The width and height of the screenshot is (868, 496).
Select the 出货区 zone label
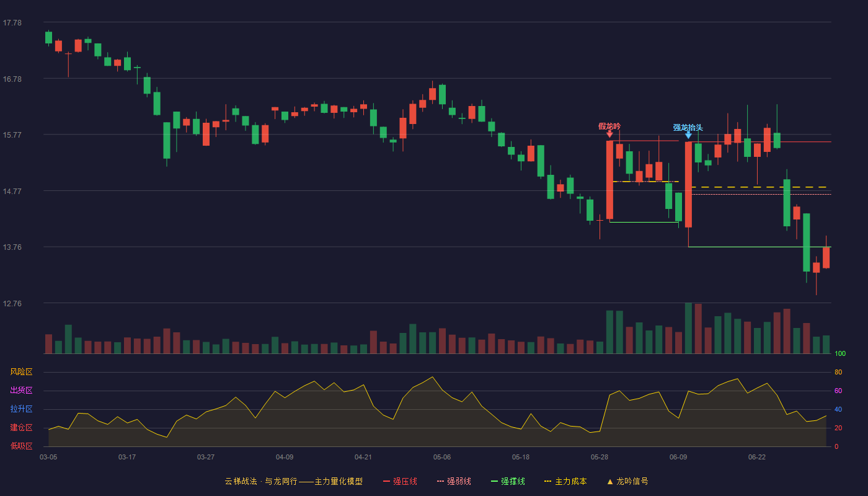pyautogui.click(x=21, y=391)
